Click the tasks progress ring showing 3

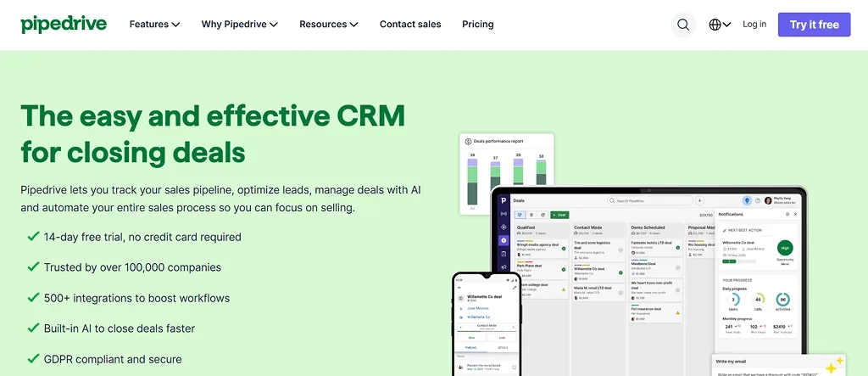733,300
